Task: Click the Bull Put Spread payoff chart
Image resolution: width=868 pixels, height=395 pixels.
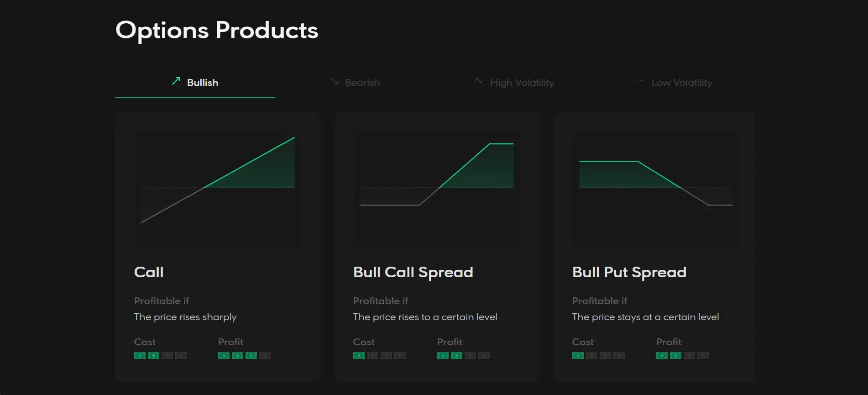Action: 656,188
